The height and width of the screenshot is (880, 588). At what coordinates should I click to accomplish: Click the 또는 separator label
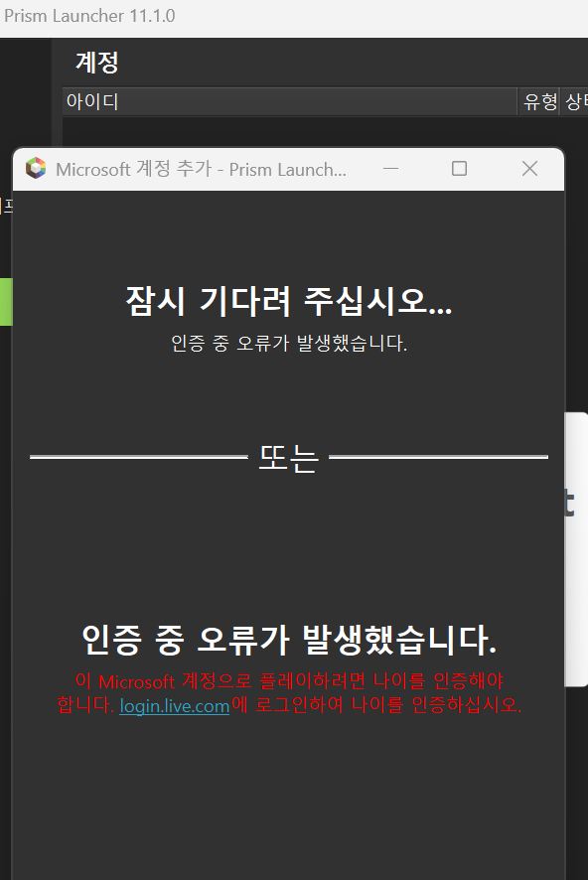[x=288, y=458]
